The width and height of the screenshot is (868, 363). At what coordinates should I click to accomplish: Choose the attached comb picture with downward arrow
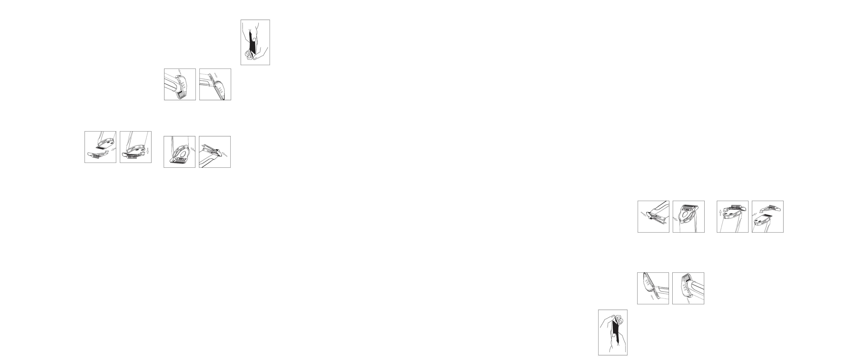[x=135, y=147]
